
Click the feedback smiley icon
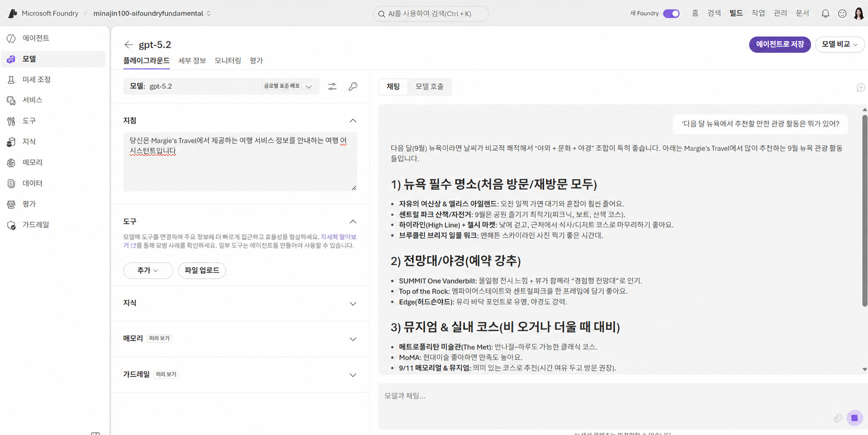tap(842, 14)
